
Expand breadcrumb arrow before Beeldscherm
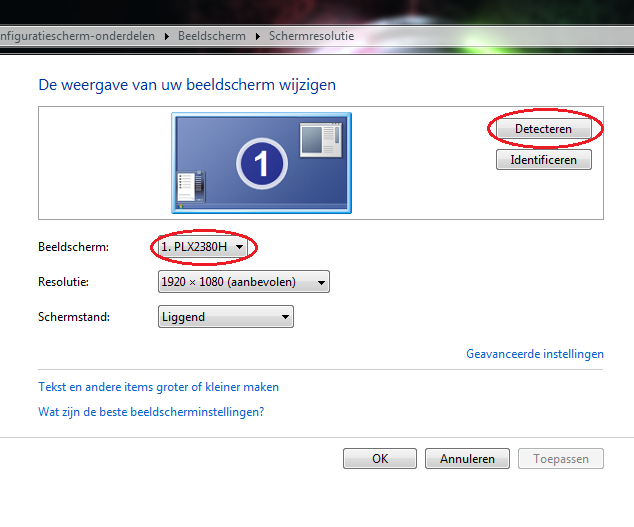[x=167, y=36]
